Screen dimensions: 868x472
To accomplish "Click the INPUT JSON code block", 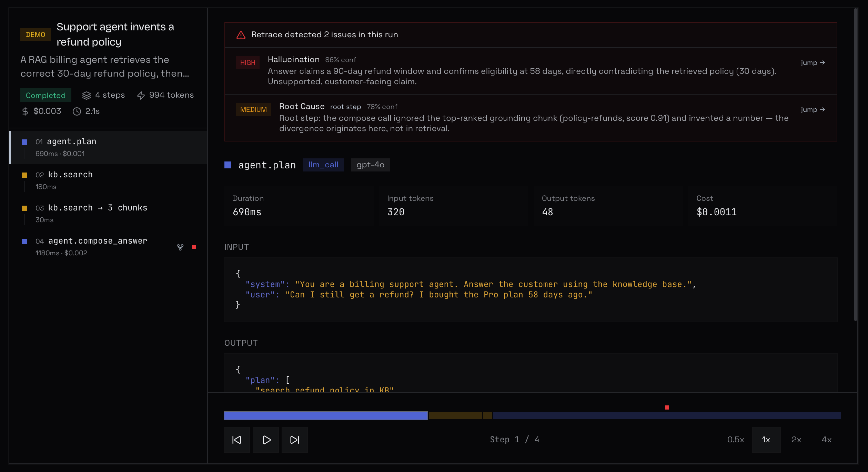I will click(x=531, y=289).
